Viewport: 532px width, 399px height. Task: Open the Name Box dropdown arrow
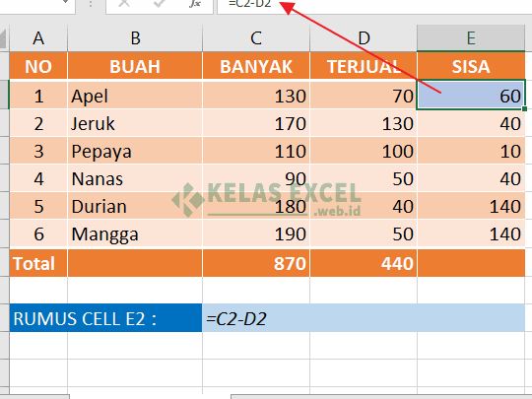(x=66, y=3)
